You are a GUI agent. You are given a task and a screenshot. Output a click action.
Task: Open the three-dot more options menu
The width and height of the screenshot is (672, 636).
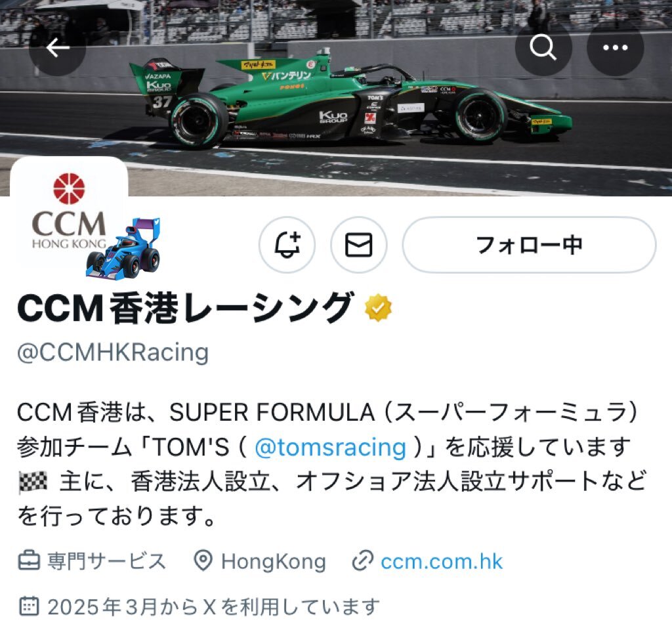click(615, 47)
